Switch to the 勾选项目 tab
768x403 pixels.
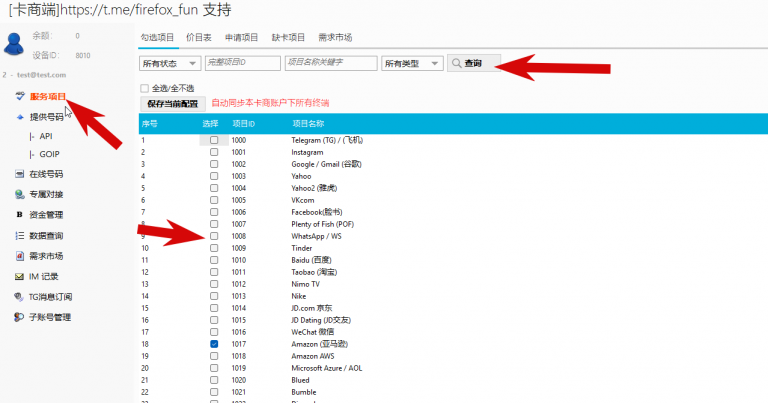tap(158, 37)
